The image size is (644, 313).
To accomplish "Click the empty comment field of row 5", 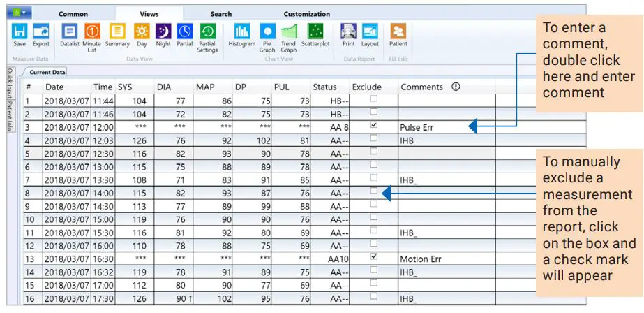I will coord(447,154).
